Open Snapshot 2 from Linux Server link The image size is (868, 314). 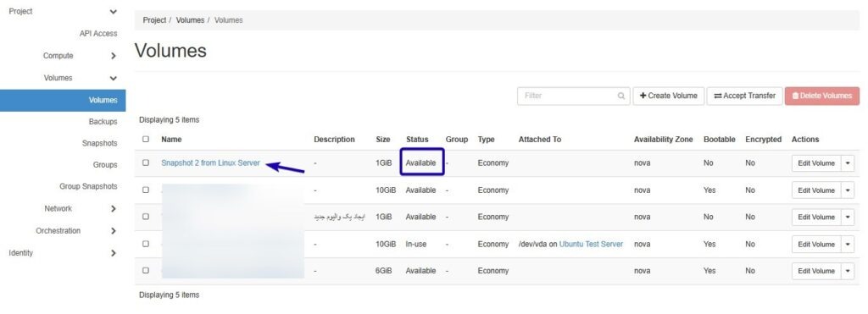210,163
